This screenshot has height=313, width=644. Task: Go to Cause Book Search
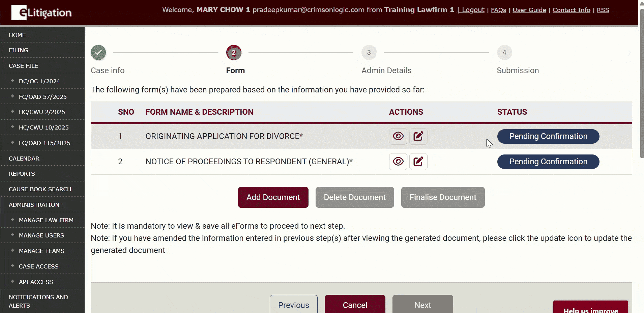40,189
